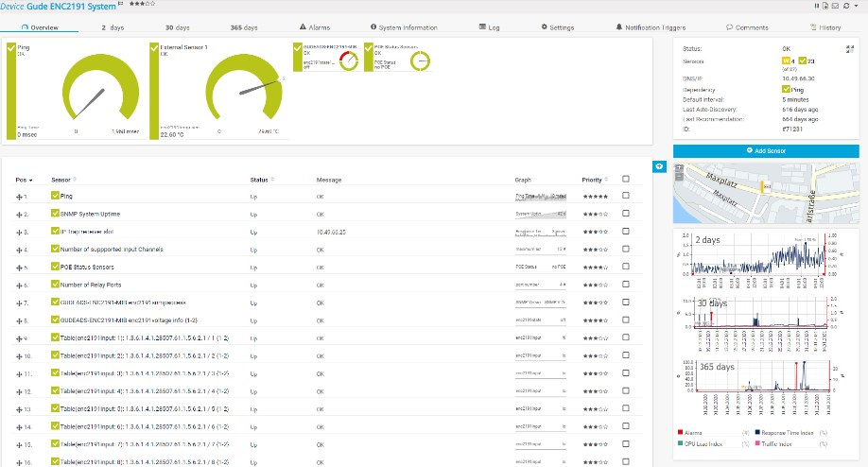The width and height of the screenshot is (868, 467).
Task: Click the Add Sensor button
Action: tap(766, 150)
